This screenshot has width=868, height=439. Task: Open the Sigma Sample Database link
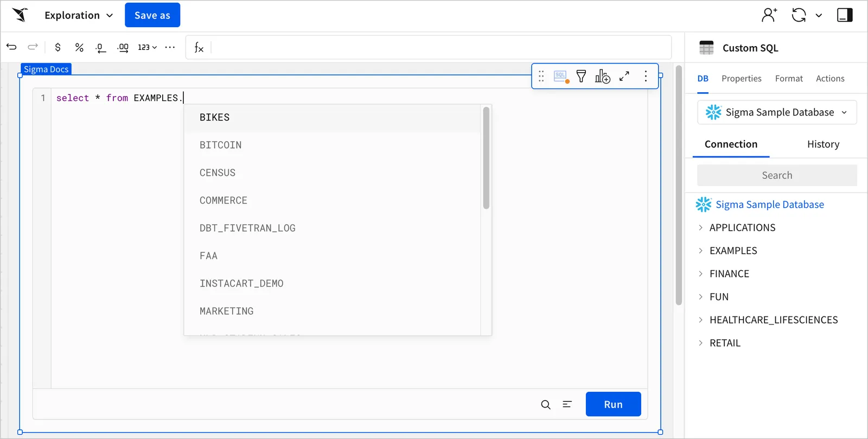click(x=770, y=205)
